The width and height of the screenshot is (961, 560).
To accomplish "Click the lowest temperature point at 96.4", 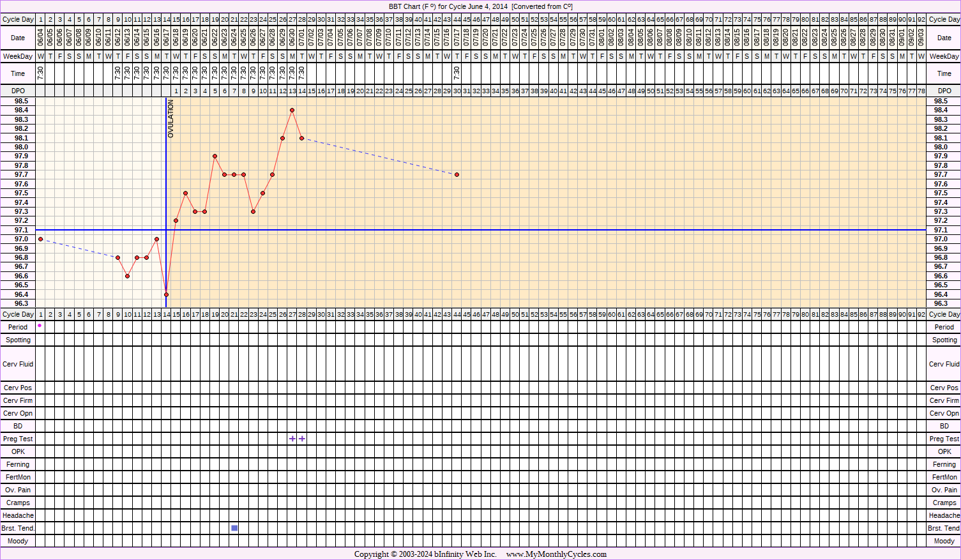I will [x=166, y=294].
